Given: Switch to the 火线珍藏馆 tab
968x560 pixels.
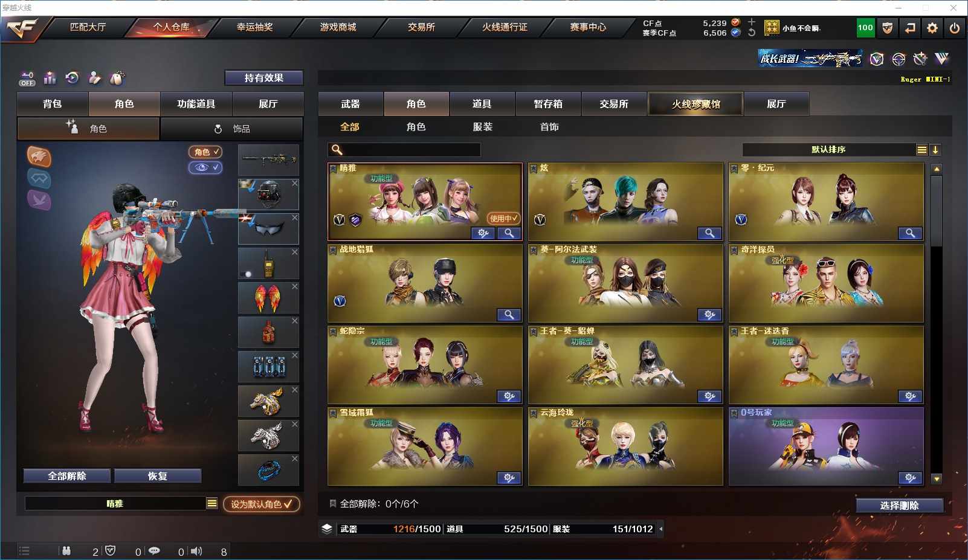Looking at the screenshot, I should pos(695,104).
